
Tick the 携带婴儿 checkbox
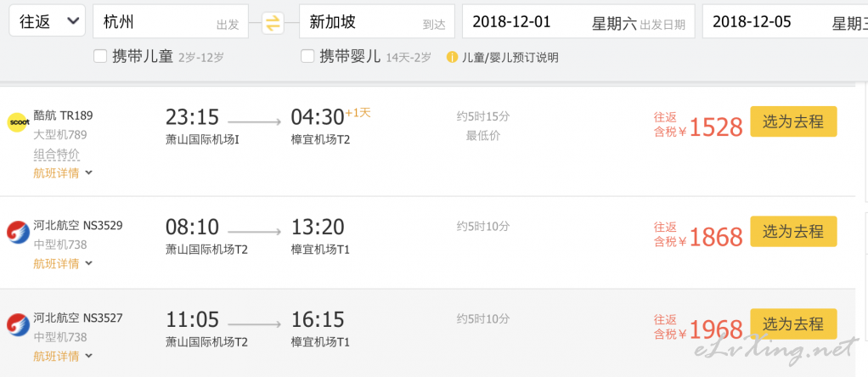pos(307,57)
